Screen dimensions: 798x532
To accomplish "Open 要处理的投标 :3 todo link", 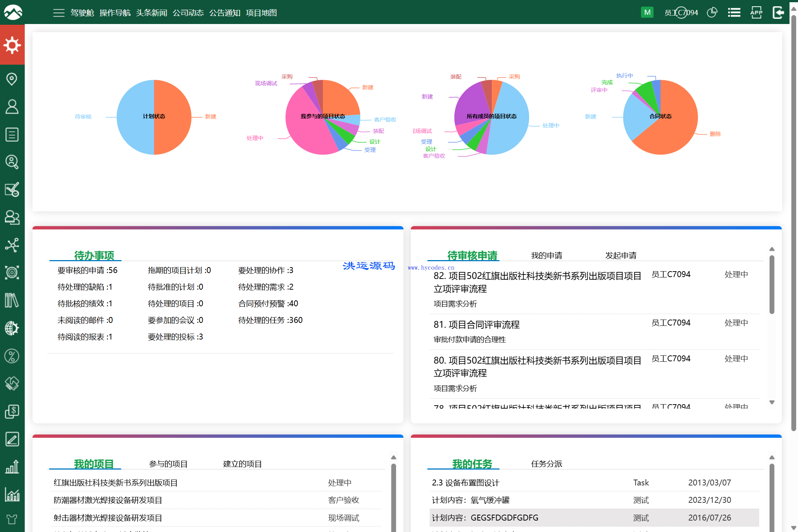I will 175,337.
